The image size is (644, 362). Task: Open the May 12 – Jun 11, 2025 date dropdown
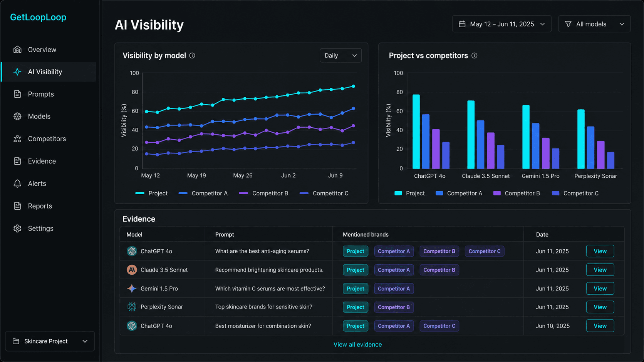[501, 24]
